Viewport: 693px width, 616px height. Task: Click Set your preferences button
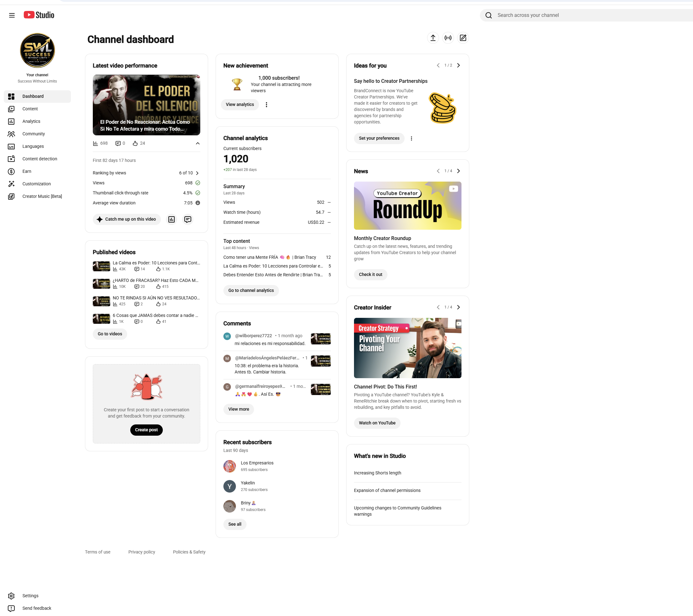[379, 138]
